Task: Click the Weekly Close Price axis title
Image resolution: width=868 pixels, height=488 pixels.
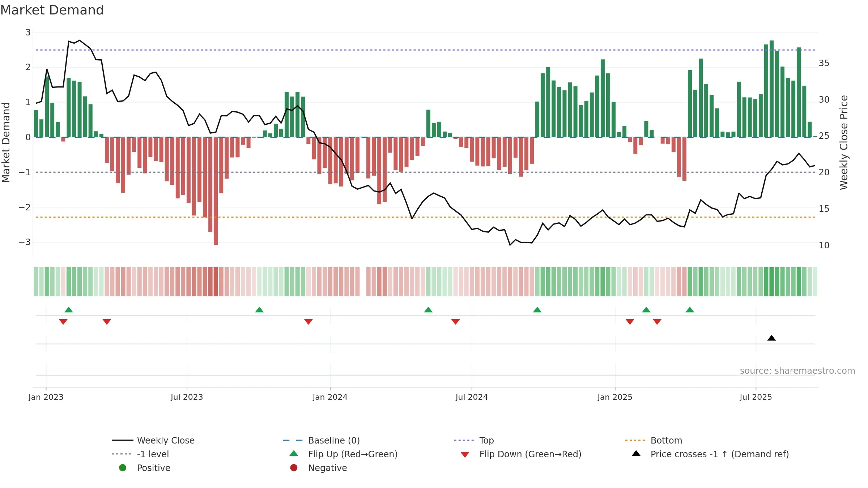Action: tap(844, 142)
